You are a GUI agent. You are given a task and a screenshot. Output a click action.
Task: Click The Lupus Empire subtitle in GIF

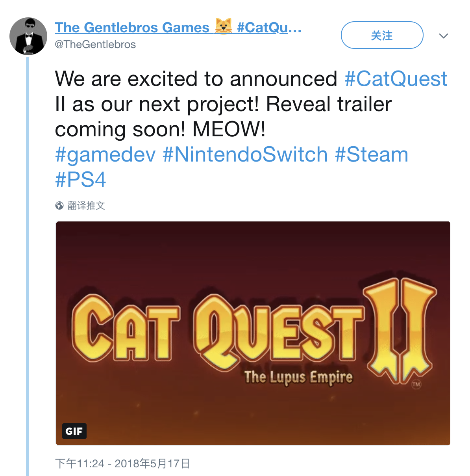tap(298, 377)
